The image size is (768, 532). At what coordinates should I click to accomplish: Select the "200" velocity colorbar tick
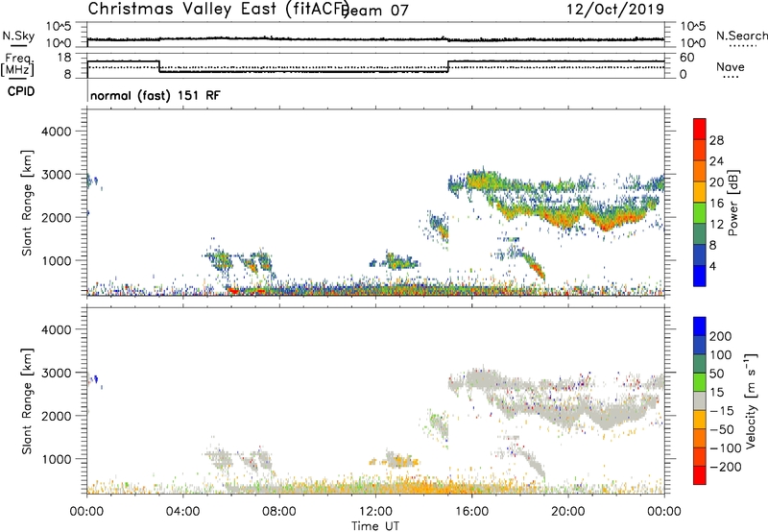pyautogui.click(x=721, y=336)
